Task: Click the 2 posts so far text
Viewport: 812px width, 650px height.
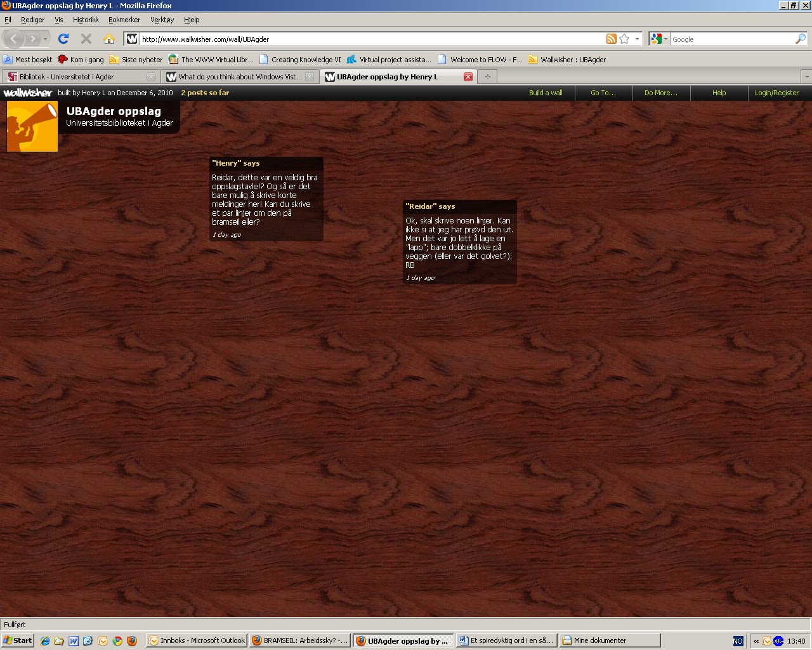Action: coord(205,93)
